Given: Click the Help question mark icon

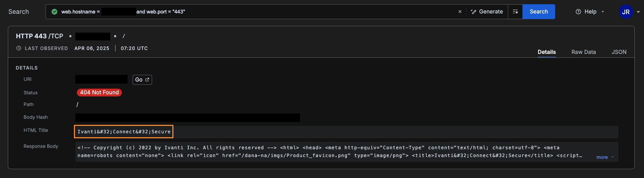Looking at the screenshot, I should [x=578, y=12].
